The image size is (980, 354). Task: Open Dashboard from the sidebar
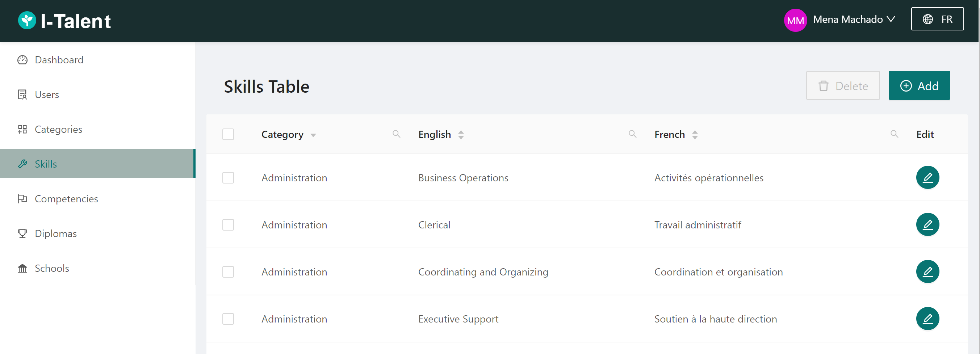pos(59,60)
